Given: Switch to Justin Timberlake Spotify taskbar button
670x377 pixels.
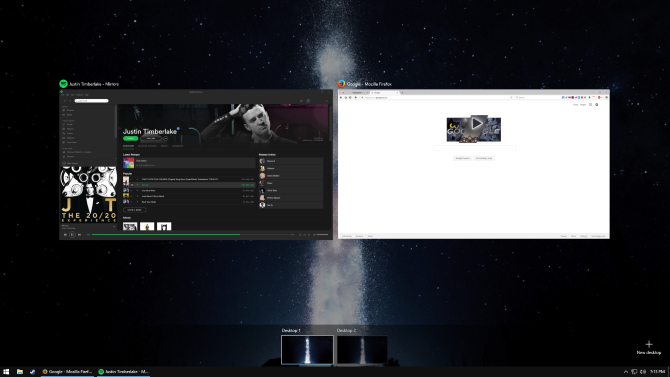Looking at the screenshot, I should 123,372.
